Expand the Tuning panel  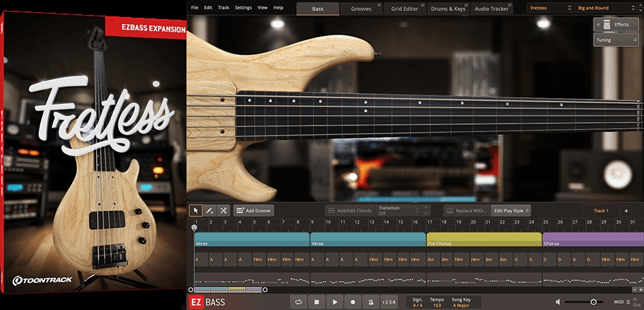point(616,40)
